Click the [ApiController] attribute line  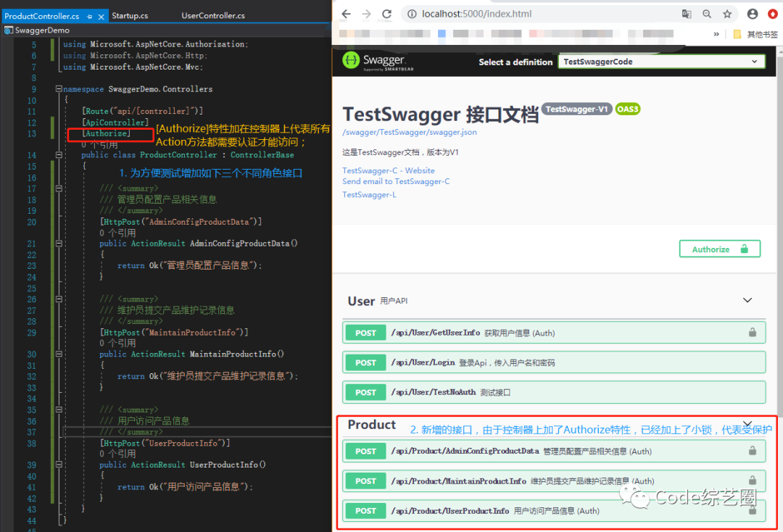(115, 122)
